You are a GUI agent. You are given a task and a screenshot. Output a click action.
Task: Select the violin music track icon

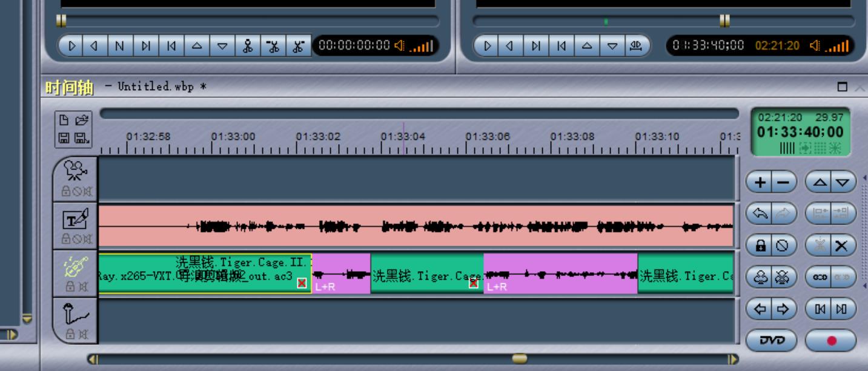point(75,267)
